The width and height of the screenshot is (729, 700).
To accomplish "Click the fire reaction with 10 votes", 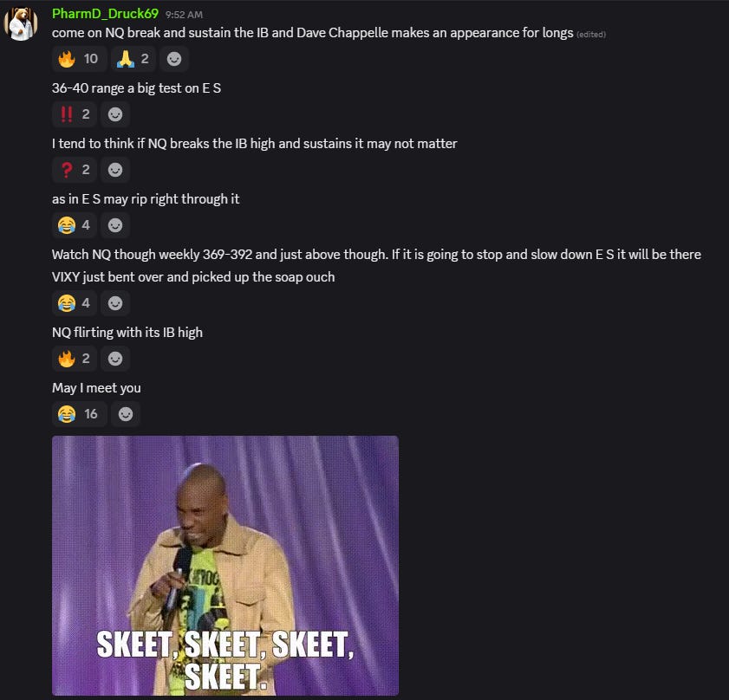I will click(80, 59).
